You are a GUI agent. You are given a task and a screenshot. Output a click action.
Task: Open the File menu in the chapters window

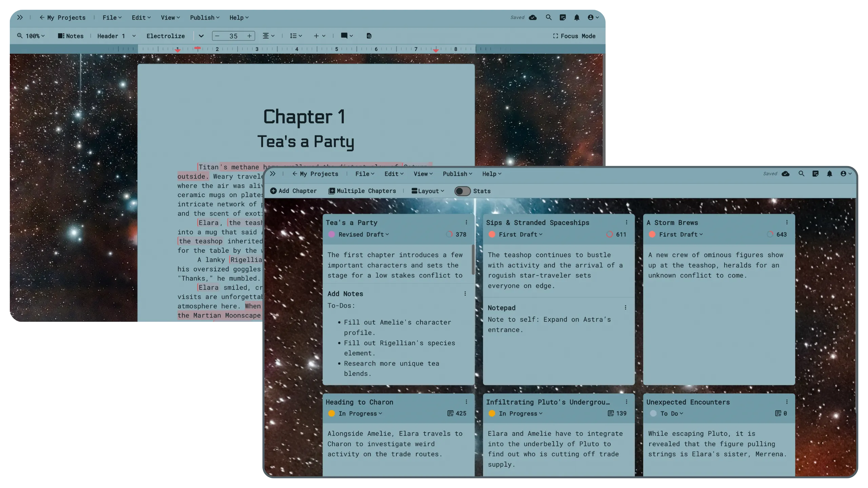(365, 174)
